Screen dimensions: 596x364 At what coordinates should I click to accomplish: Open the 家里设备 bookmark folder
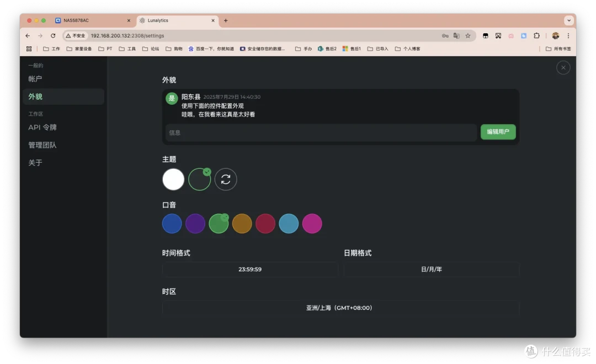(79, 49)
